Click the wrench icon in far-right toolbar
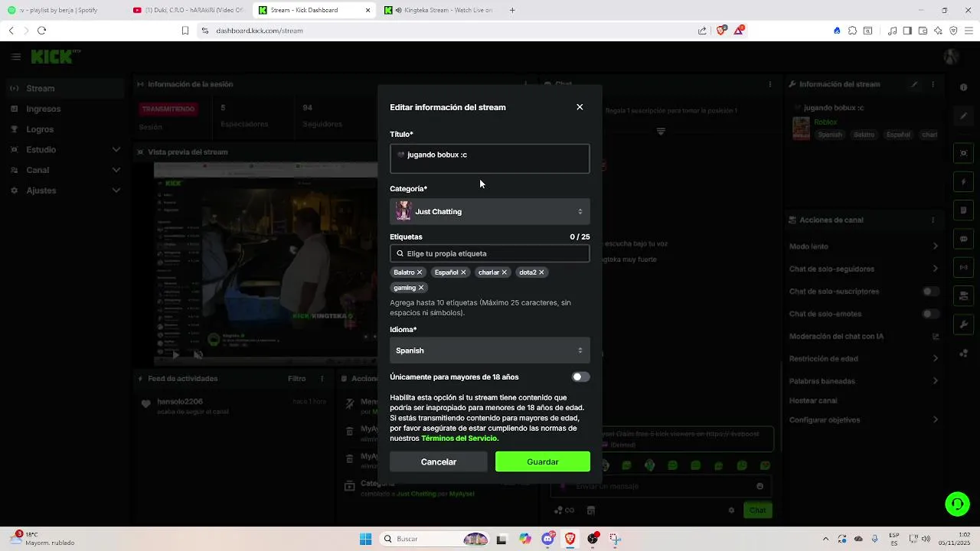Image resolution: width=980 pixels, height=551 pixels. (964, 324)
